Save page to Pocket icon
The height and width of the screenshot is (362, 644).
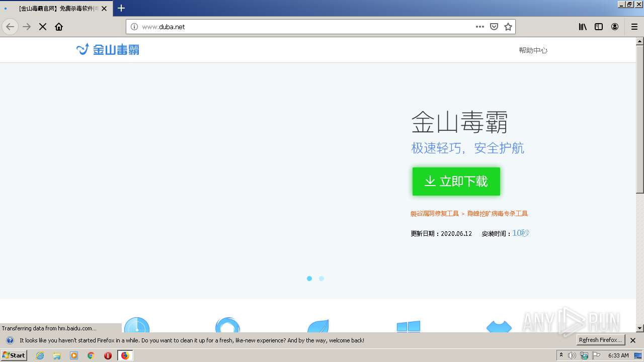click(x=494, y=27)
